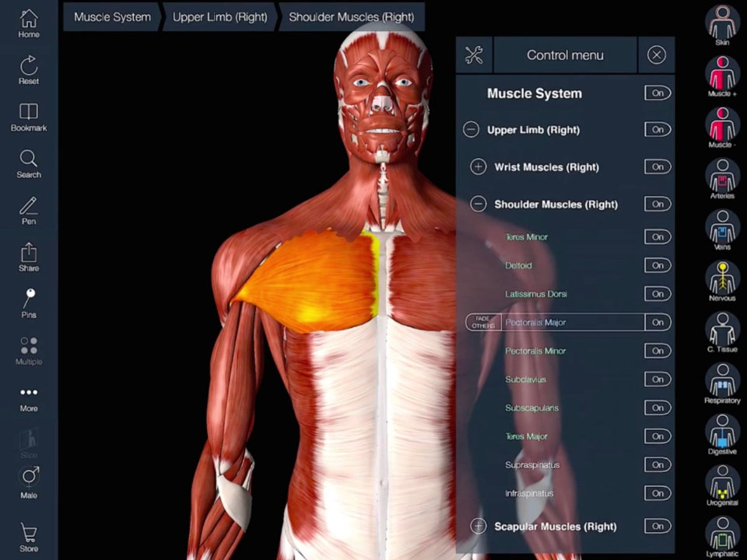
Task: Expand the Wrist Muscles (Right) group
Action: (479, 167)
